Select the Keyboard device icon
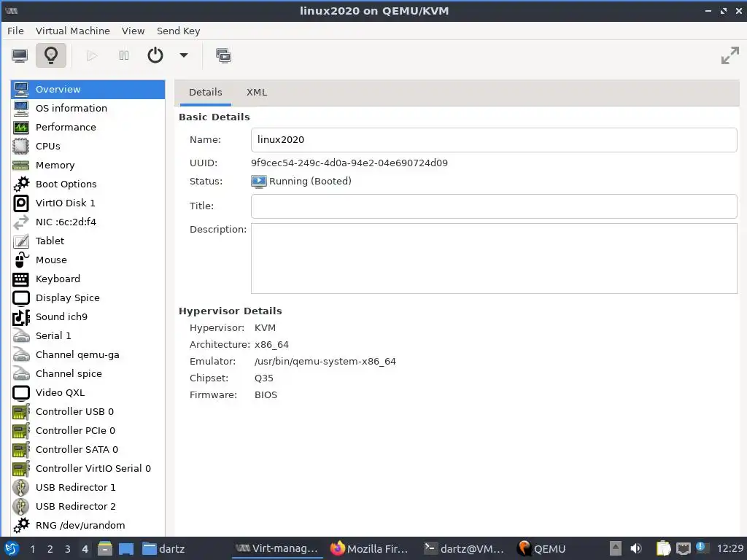The image size is (747, 560). [x=21, y=279]
